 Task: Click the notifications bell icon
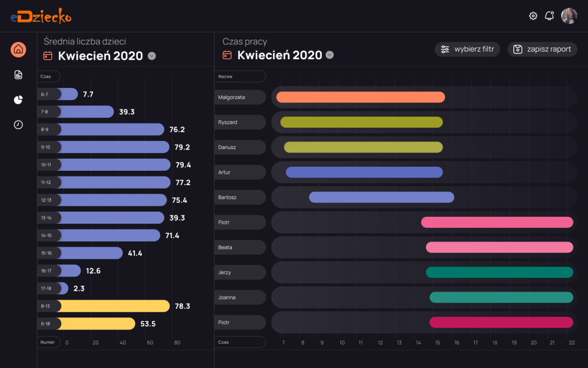pos(550,16)
